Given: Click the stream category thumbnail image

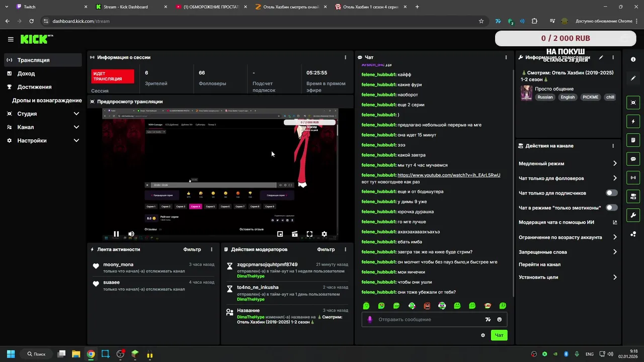Looking at the screenshot, I should 526,93.
